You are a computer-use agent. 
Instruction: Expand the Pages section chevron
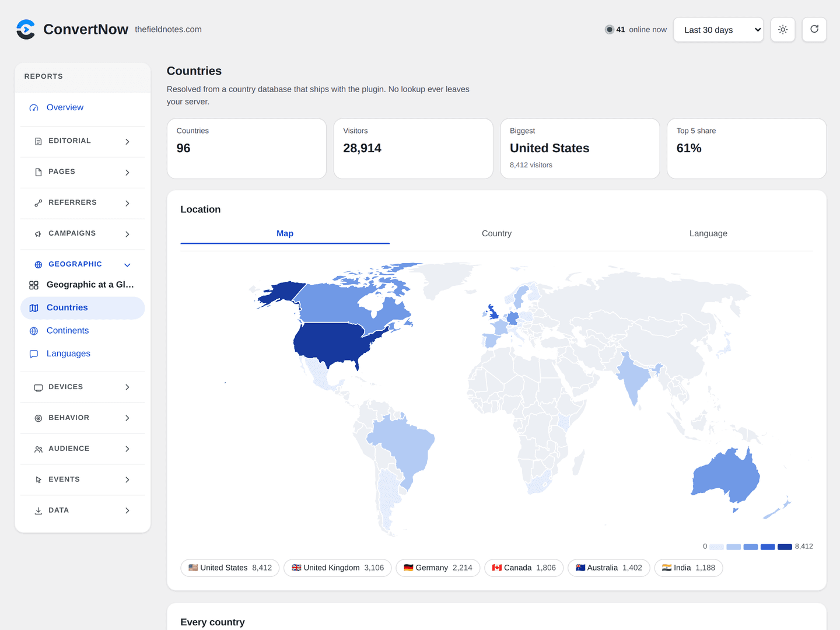tap(127, 173)
